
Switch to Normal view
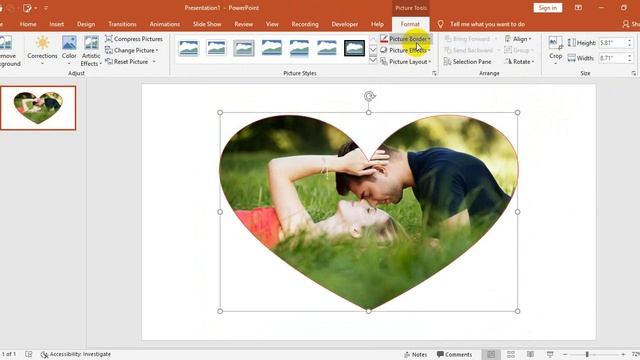click(x=491, y=354)
